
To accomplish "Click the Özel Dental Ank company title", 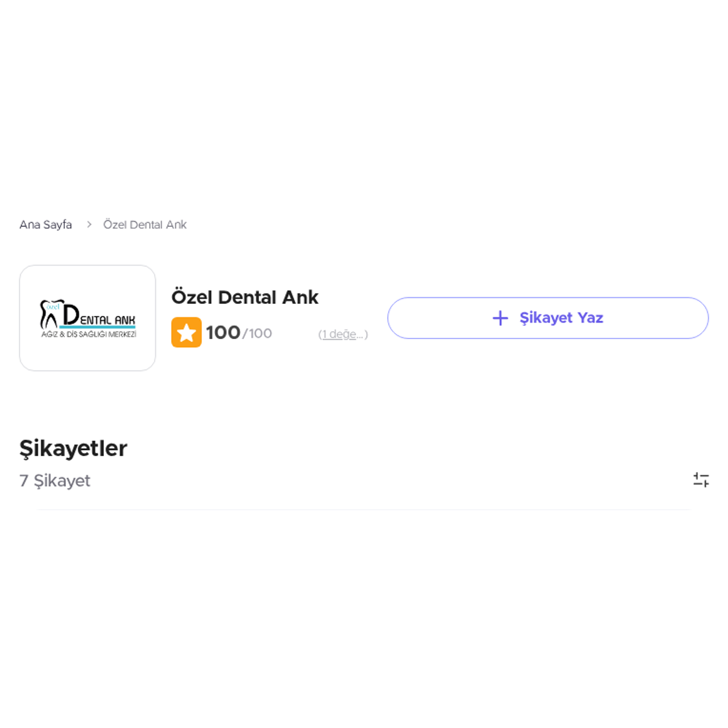I will click(244, 297).
